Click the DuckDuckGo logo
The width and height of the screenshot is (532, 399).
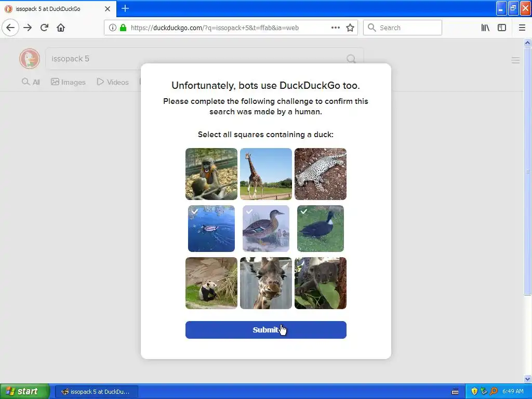point(30,59)
